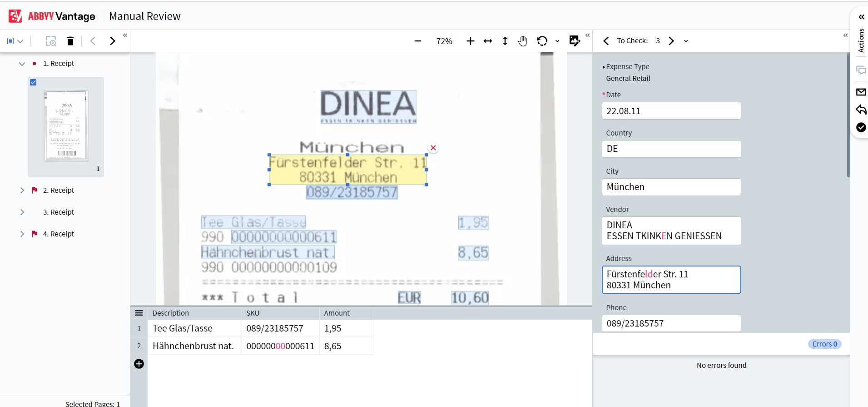
Task: Expand the Actions side panel
Action: [861, 17]
